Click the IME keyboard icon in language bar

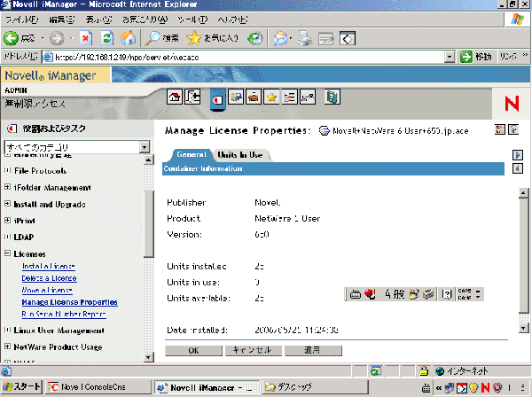355,294
